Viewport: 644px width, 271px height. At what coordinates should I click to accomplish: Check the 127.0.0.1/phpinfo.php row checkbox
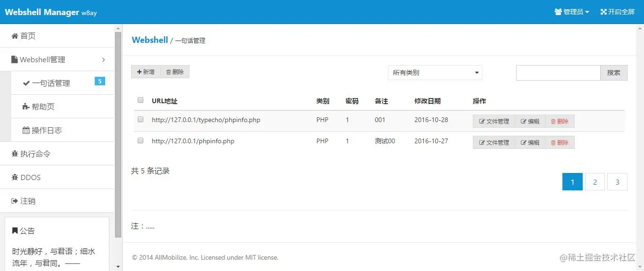140,140
